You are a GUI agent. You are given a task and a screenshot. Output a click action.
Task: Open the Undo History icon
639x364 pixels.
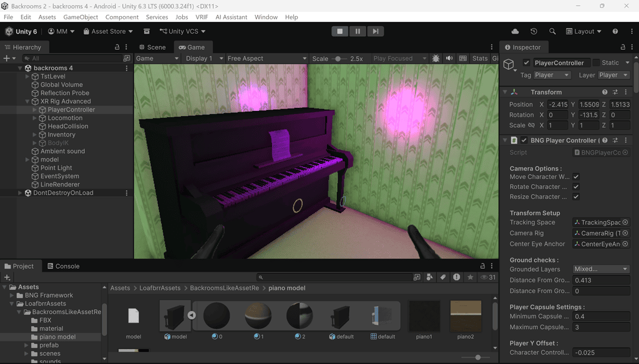click(534, 31)
